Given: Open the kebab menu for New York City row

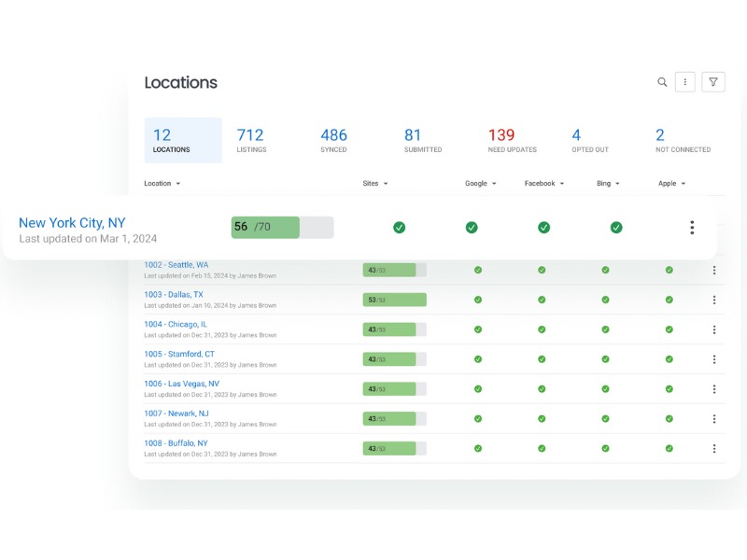Looking at the screenshot, I should (x=692, y=227).
